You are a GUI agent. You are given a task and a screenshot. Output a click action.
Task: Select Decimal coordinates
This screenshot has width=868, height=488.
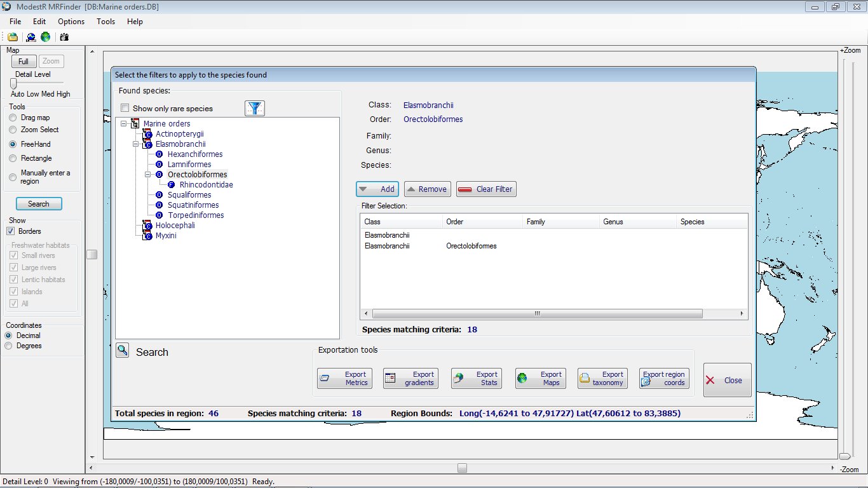tap(9, 335)
